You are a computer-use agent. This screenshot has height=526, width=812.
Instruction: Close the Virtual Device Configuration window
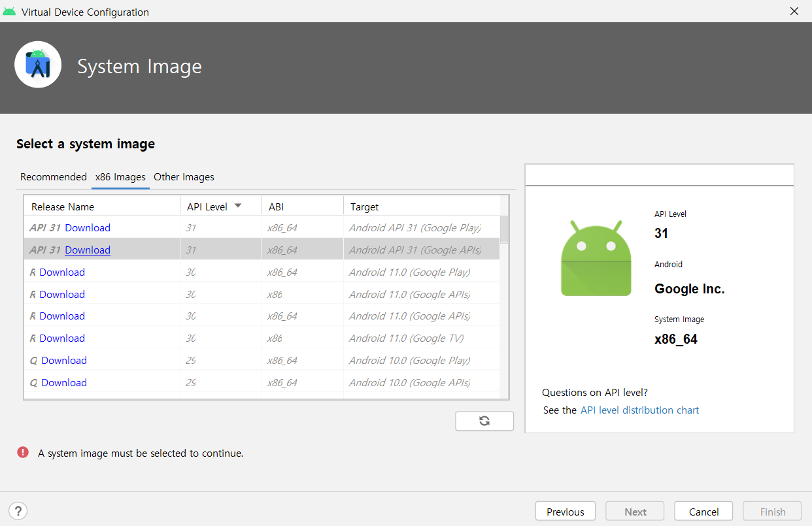tap(794, 11)
